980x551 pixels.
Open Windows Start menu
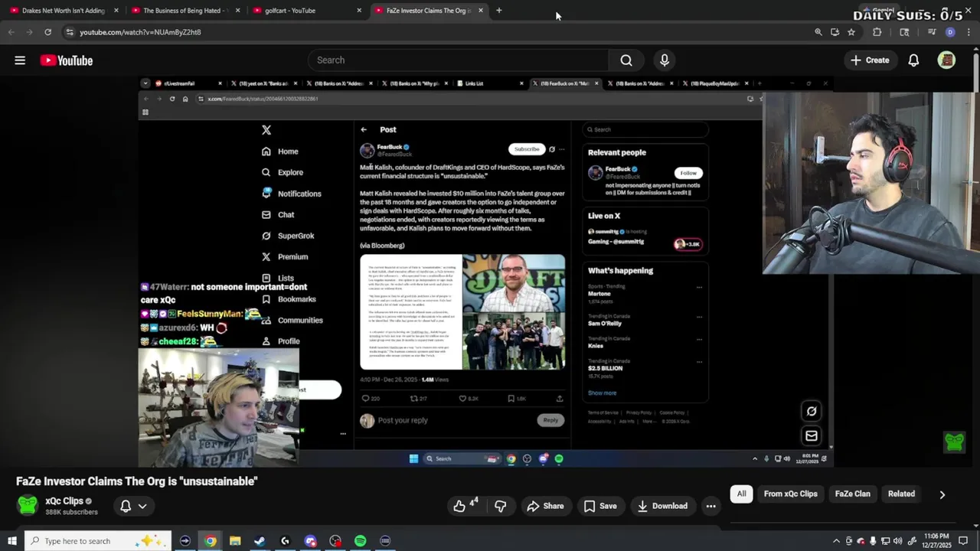(x=11, y=541)
